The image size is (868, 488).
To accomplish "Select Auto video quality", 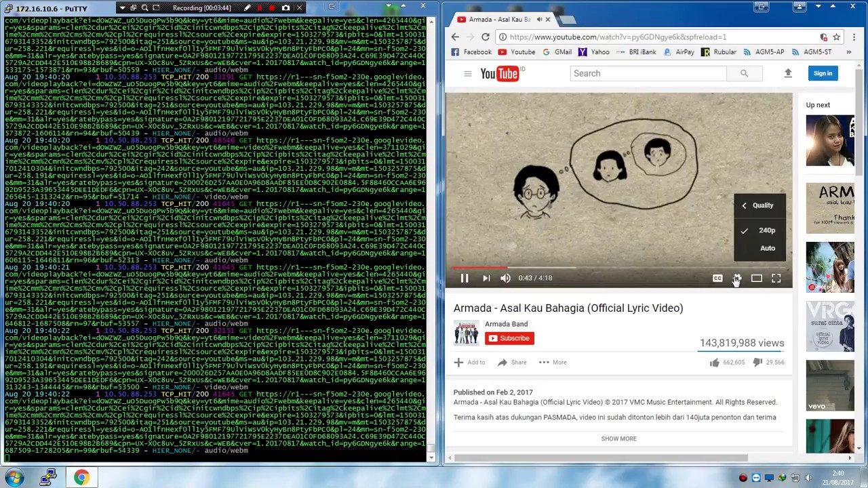I will (759, 248).
